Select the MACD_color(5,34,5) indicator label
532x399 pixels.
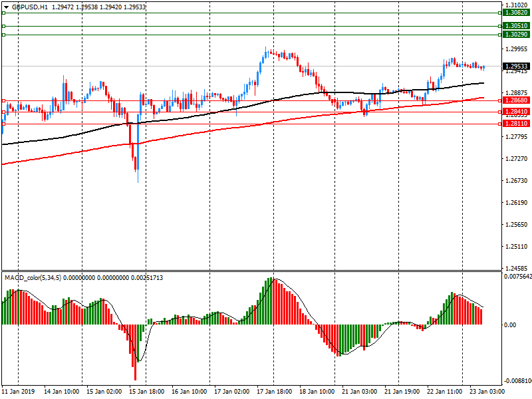tap(33, 277)
